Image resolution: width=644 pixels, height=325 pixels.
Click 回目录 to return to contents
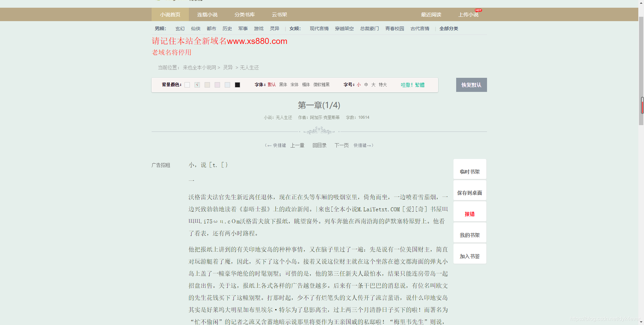tap(319, 145)
